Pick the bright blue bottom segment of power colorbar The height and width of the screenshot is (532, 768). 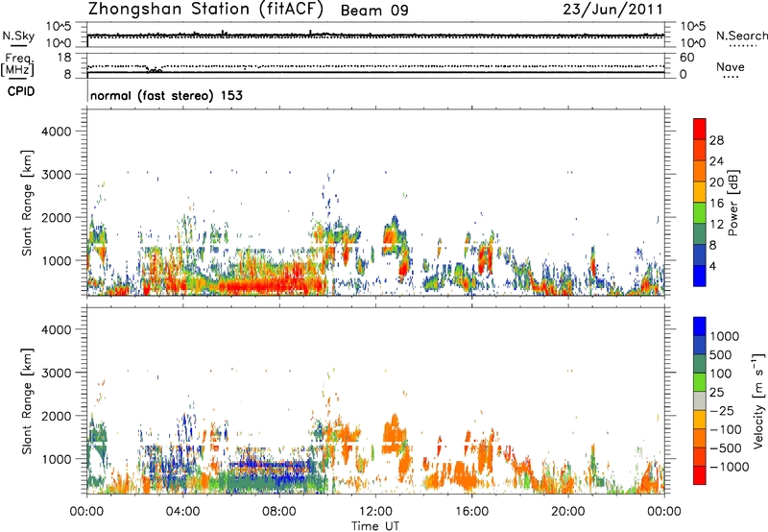(x=700, y=276)
